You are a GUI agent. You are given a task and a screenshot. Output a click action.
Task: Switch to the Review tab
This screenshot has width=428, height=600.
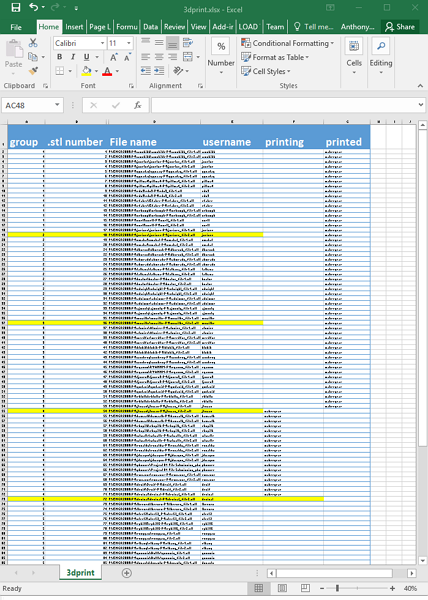pos(174,27)
